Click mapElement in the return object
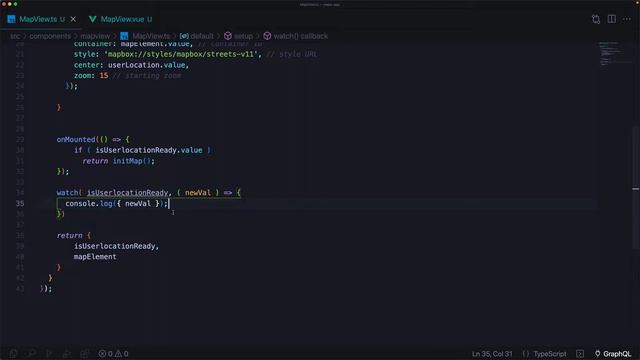The width and height of the screenshot is (640, 360). [x=95, y=257]
